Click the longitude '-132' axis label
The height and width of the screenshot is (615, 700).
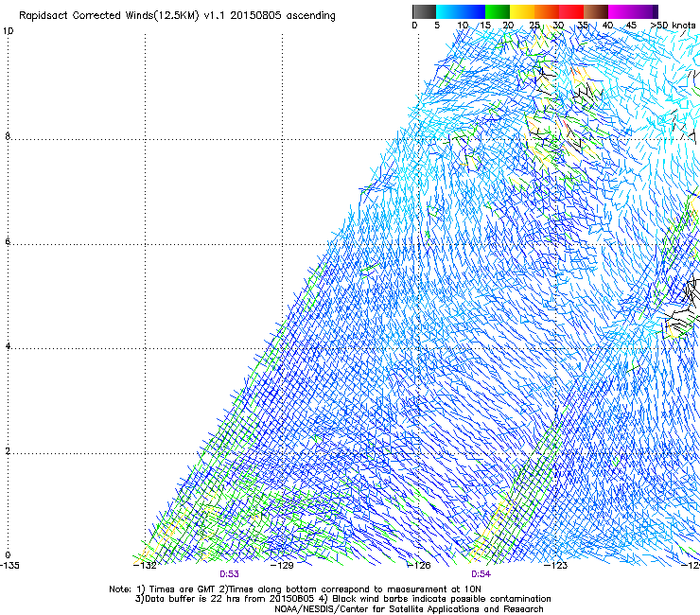coord(145,566)
